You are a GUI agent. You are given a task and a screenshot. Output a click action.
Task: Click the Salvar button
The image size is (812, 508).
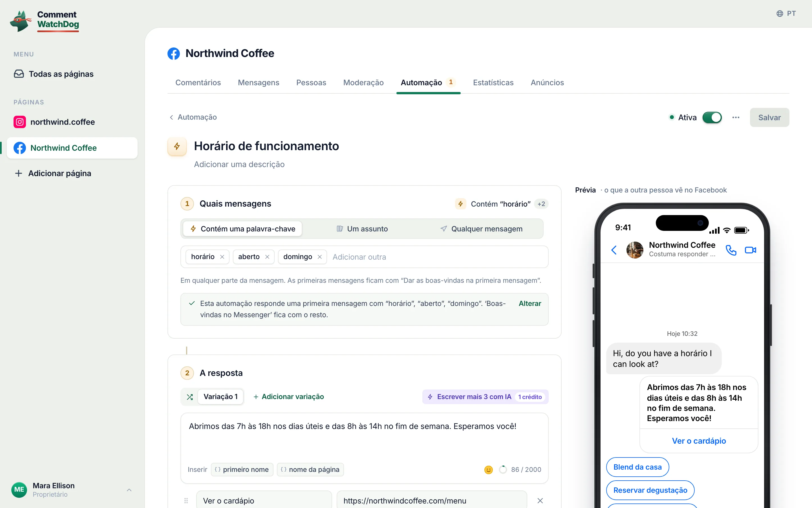769,118
